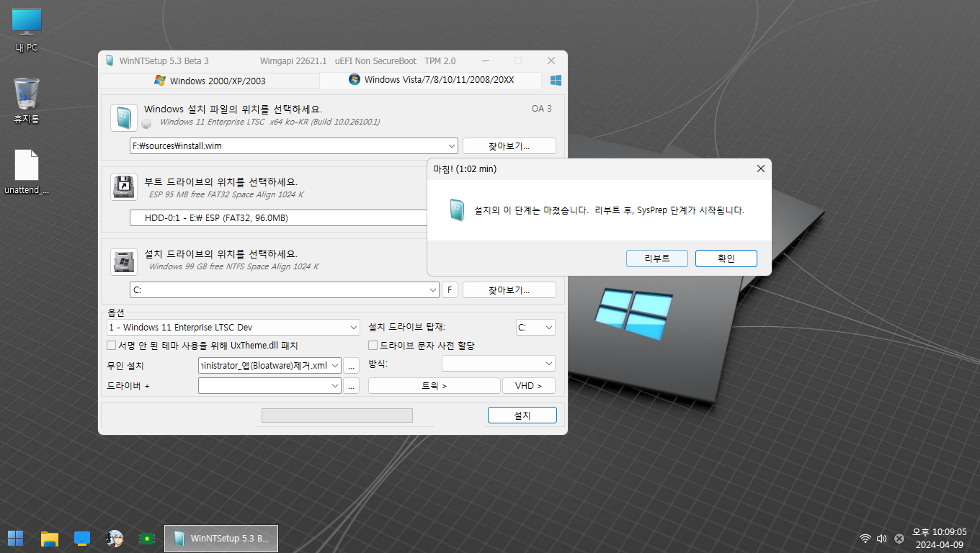Click the WinNTSetup title bar app icon
980x553 pixels.
(x=109, y=60)
